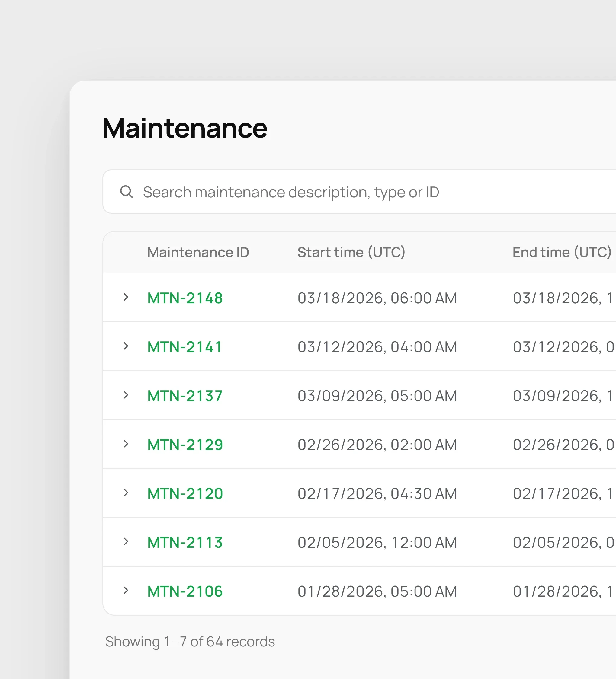Screen dimensions: 616x679
Task: Open maintenance record MTN-2129
Action: click(185, 445)
